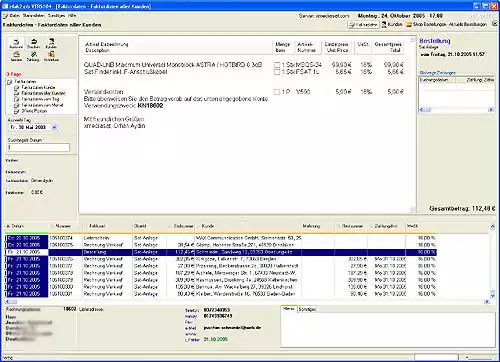Click Fakturdaten button in top right toolbar

point(363,25)
